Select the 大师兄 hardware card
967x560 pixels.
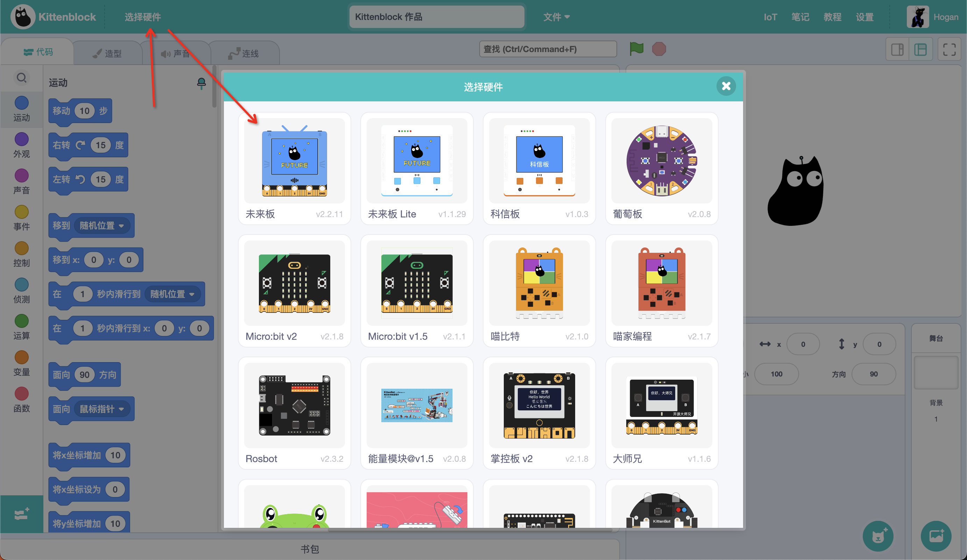(662, 413)
